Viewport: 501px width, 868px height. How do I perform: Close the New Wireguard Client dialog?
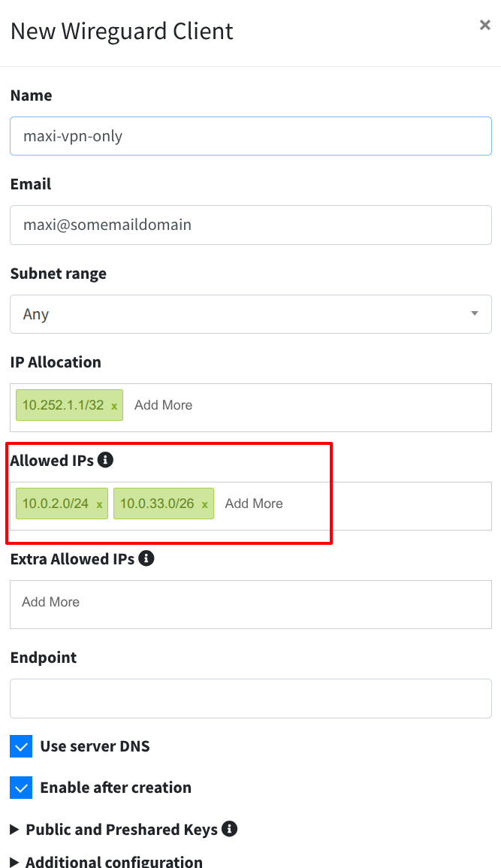point(484,26)
